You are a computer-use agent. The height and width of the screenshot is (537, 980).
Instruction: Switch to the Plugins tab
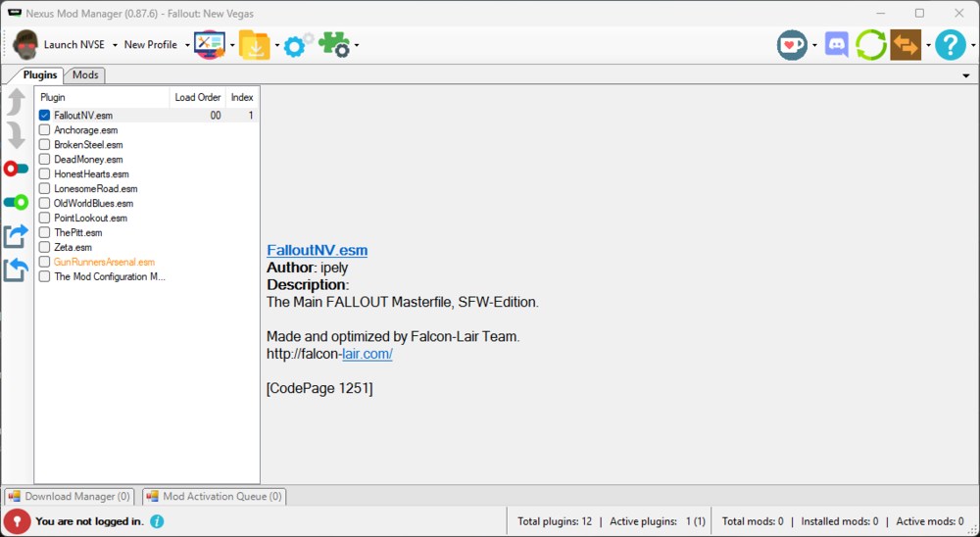click(x=40, y=75)
